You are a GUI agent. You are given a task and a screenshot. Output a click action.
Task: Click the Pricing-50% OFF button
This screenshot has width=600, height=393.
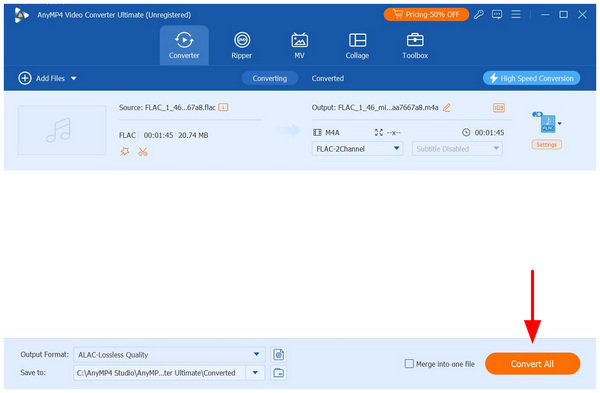(426, 15)
